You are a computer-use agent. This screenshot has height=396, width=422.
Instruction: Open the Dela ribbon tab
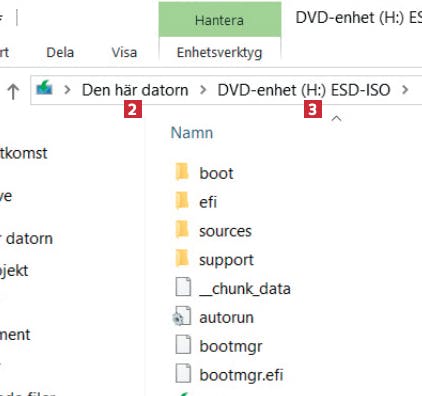coord(60,53)
